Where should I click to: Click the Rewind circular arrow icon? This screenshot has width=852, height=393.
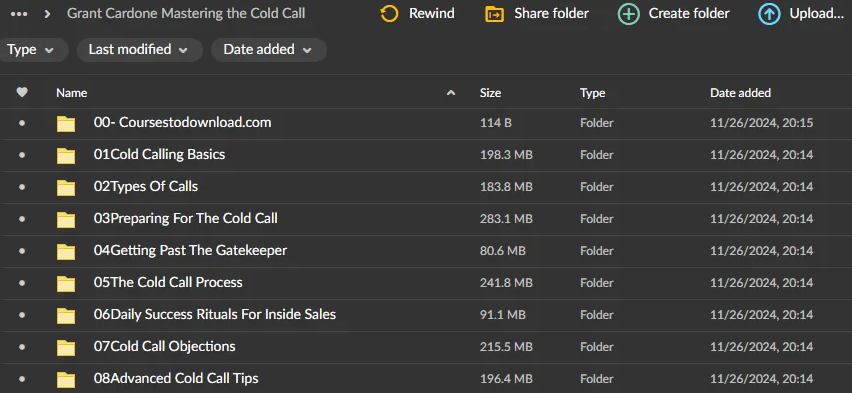point(389,14)
